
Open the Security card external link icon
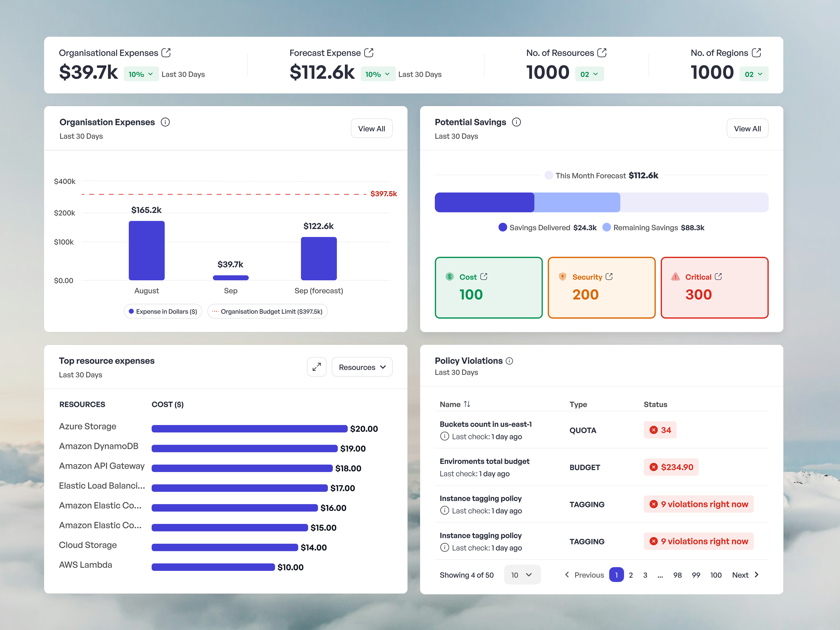(609, 276)
